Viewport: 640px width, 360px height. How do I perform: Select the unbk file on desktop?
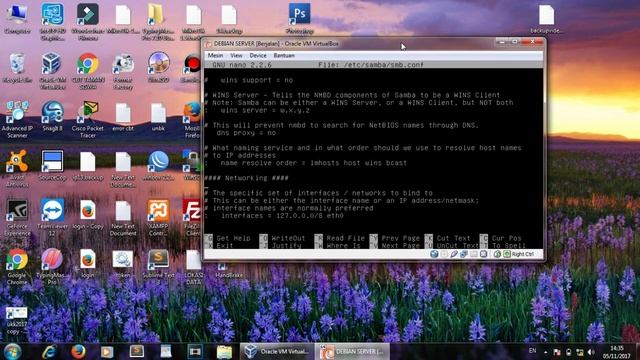click(158, 116)
